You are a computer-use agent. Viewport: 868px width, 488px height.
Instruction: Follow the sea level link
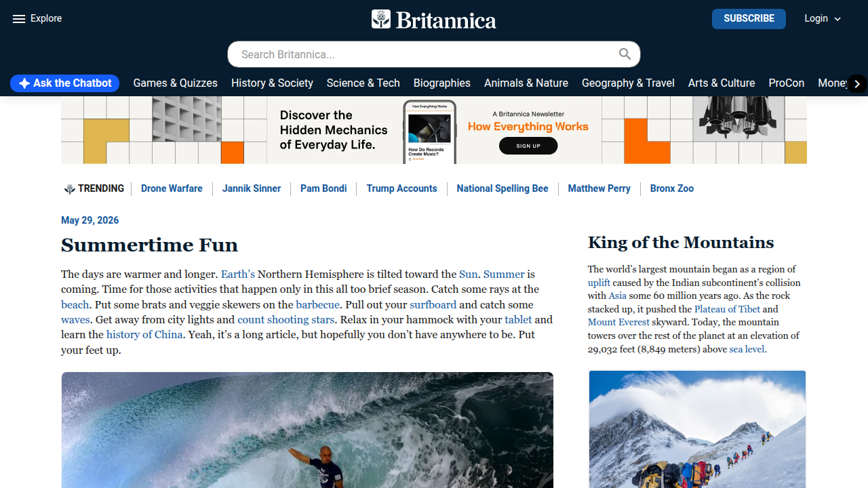pos(747,349)
